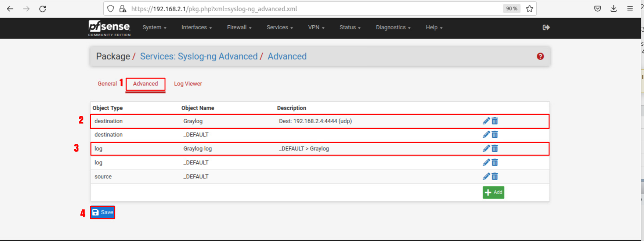Edit the _DEFAULT log object
Image resolution: width=644 pixels, height=241 pixels.
pos(486,162)
